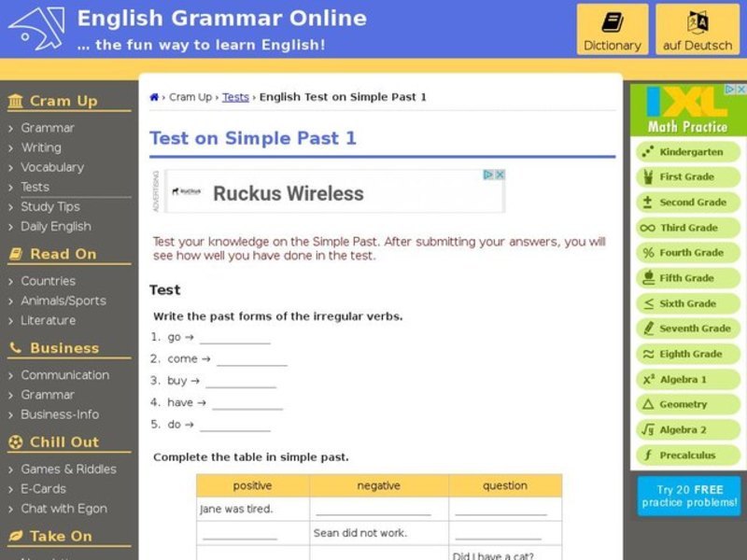
Task: Click the Try 20 FREE practice problems button
Action: [688, 496]
